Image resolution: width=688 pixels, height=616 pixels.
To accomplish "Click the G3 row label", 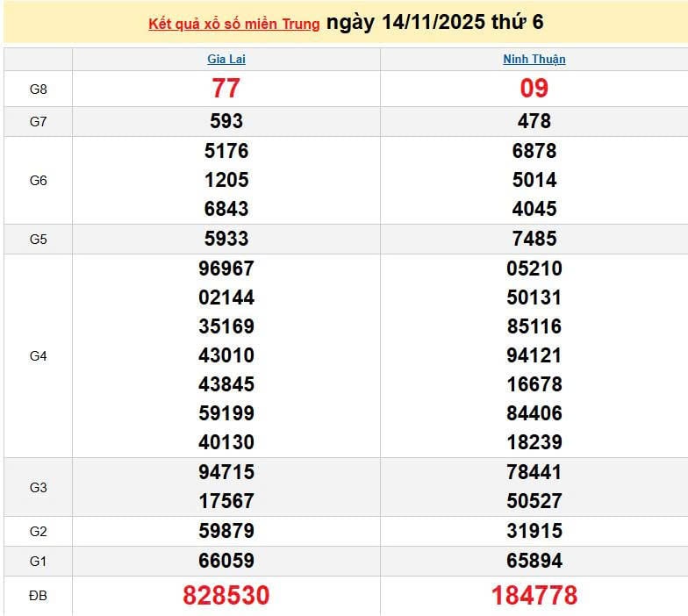I will (38, 487).
